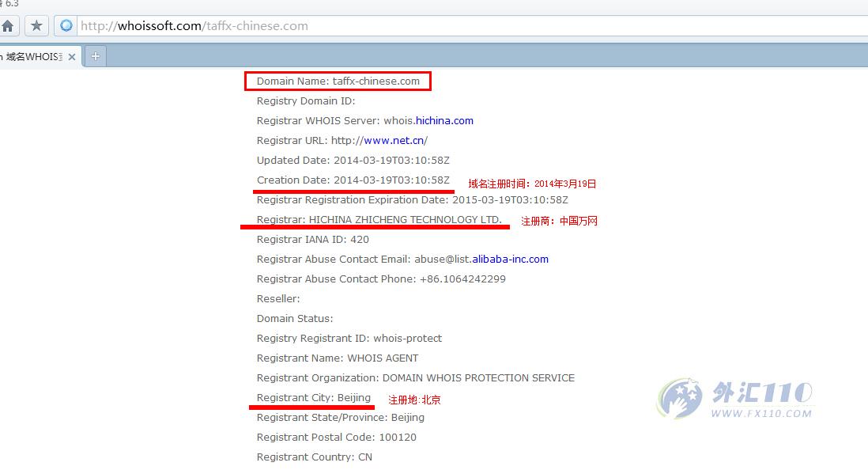Click the Domain Name: taffx-chinese.com line
Image resolution: width=868 pixels, height=470 pixels.
click(x=338, y=81)
